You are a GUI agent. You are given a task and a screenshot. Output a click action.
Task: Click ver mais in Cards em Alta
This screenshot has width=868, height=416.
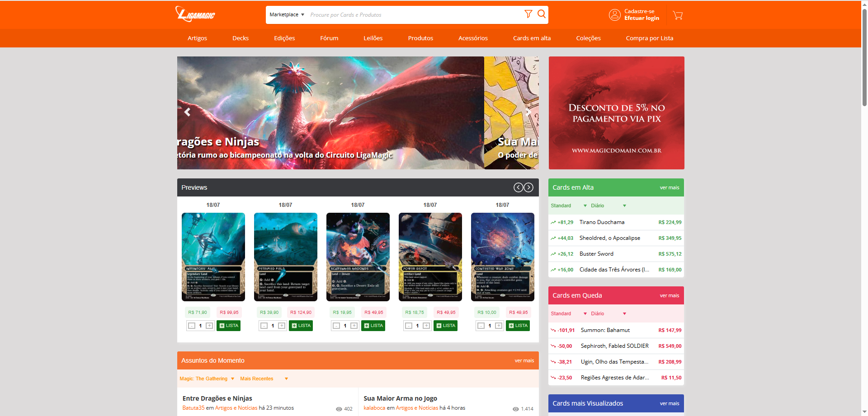[669, 187]
